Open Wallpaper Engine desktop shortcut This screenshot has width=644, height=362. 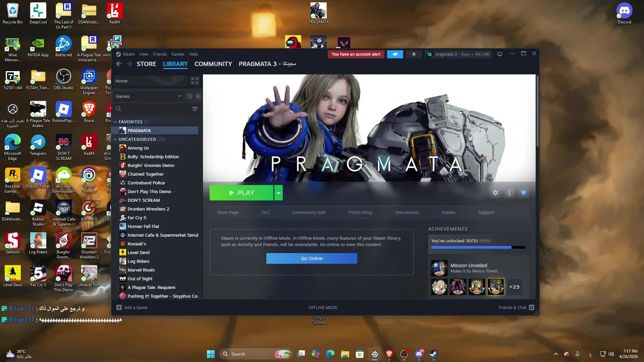tap(89, 82)
